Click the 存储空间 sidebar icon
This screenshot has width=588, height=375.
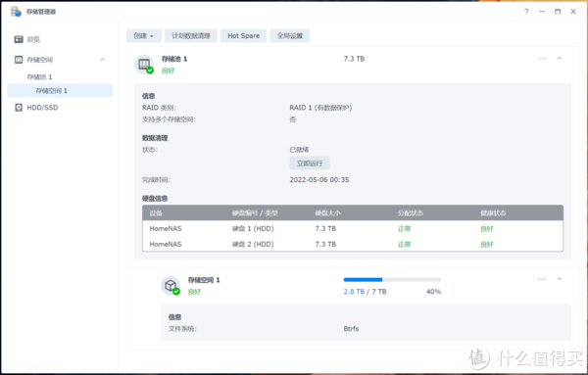click(19, 60)
